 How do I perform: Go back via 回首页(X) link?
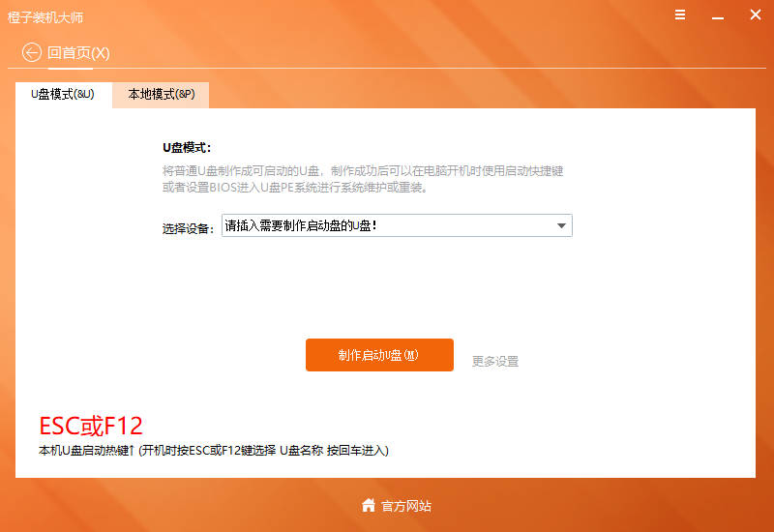78,53
